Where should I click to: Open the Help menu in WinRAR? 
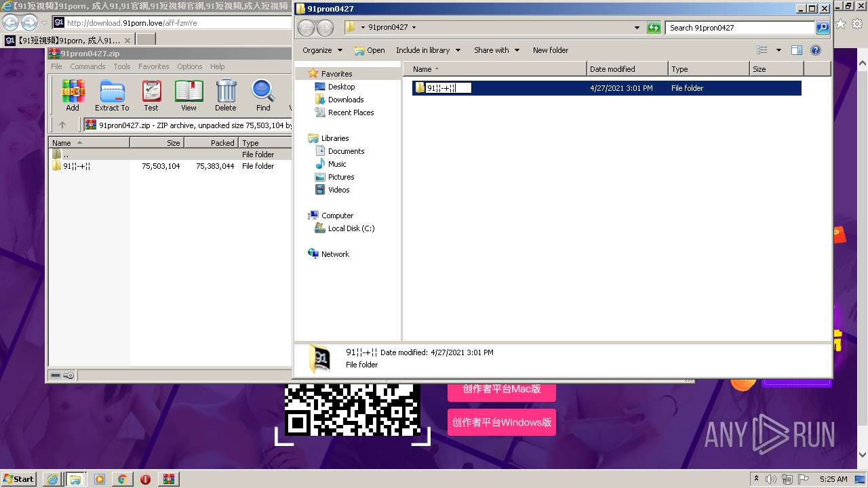pos(217,66)
